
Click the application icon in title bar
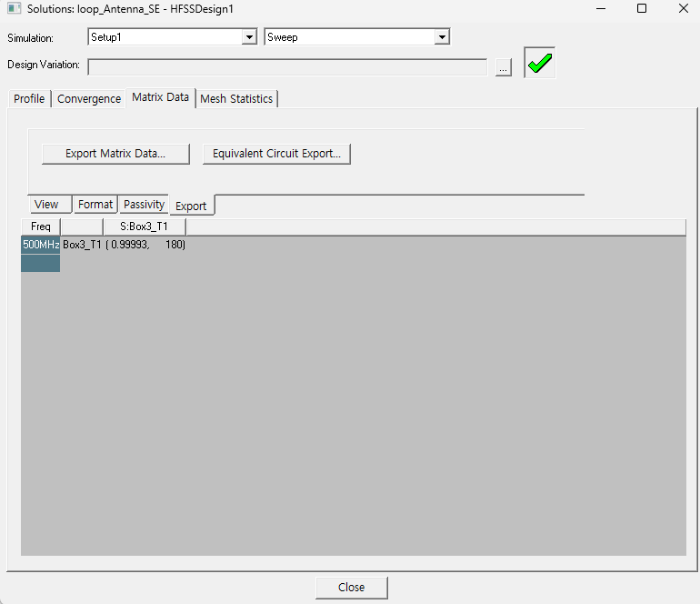coord(14,8)
